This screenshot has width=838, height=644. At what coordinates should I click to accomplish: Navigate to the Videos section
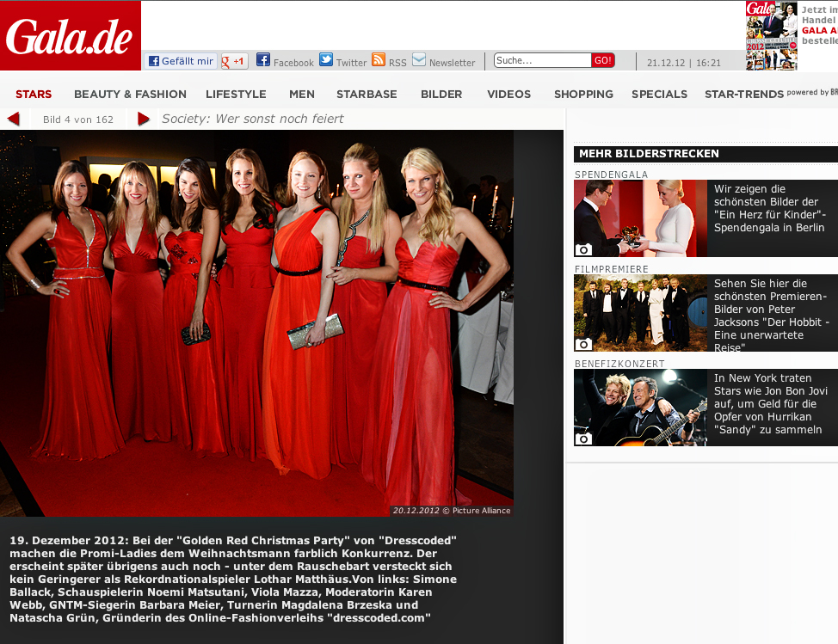(x=508, y=94)
